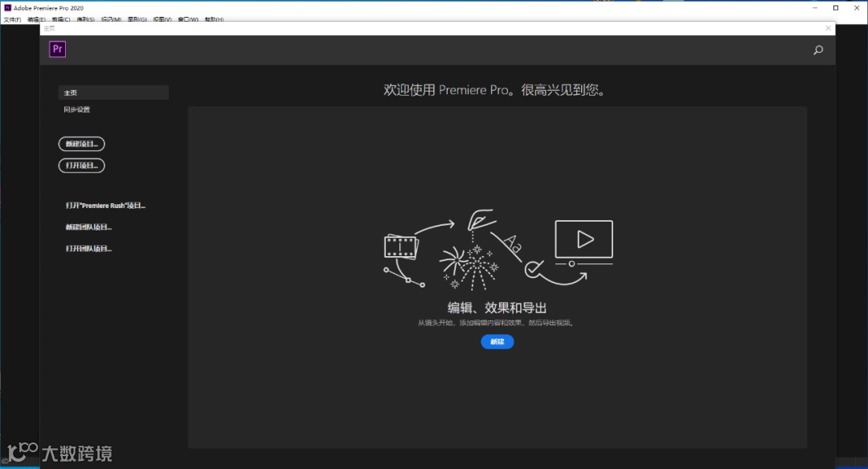Choose 打开团队项目... link
Viewport: 868px width, 469px height.
pyautogui.click(x=88, y=248)
